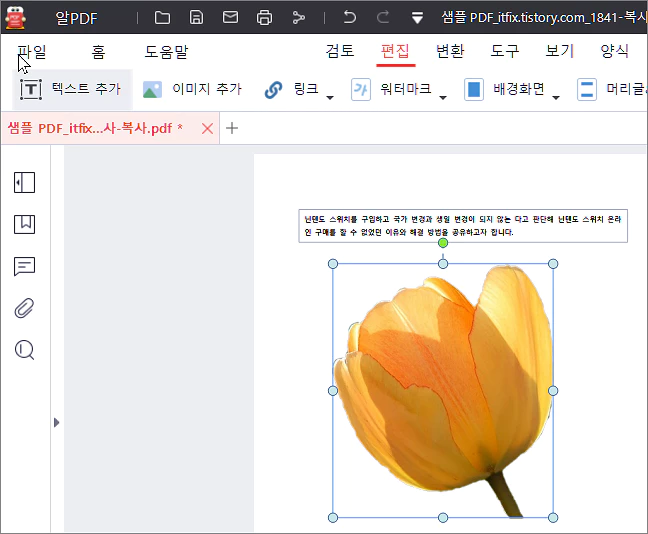Click the top-left image resize handle

[333, 264]
